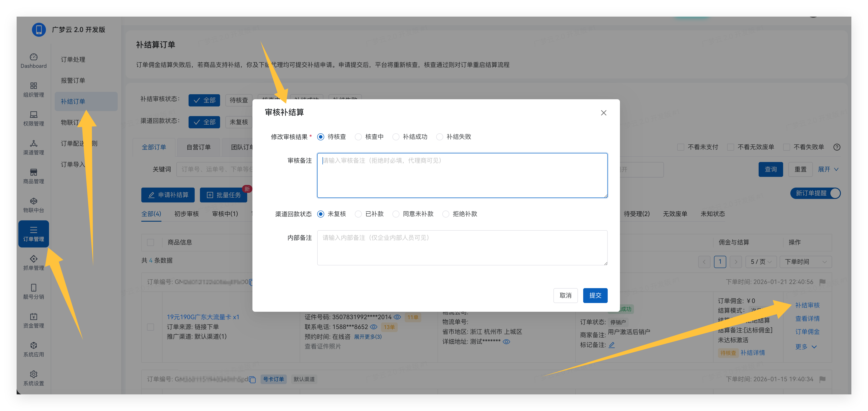Screen dimensions: 868x411
Task: Check the 不看未支付 checkbox
Action: click(681, 147)
